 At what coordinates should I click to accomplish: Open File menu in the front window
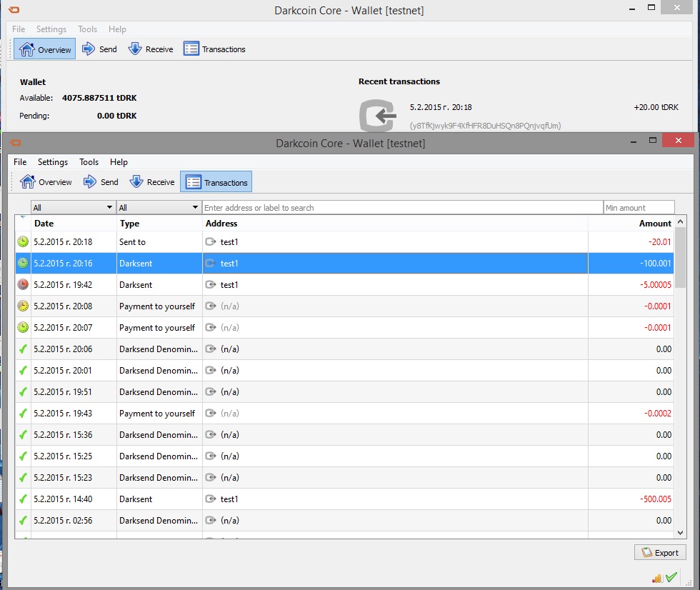[x=20, y=162]
